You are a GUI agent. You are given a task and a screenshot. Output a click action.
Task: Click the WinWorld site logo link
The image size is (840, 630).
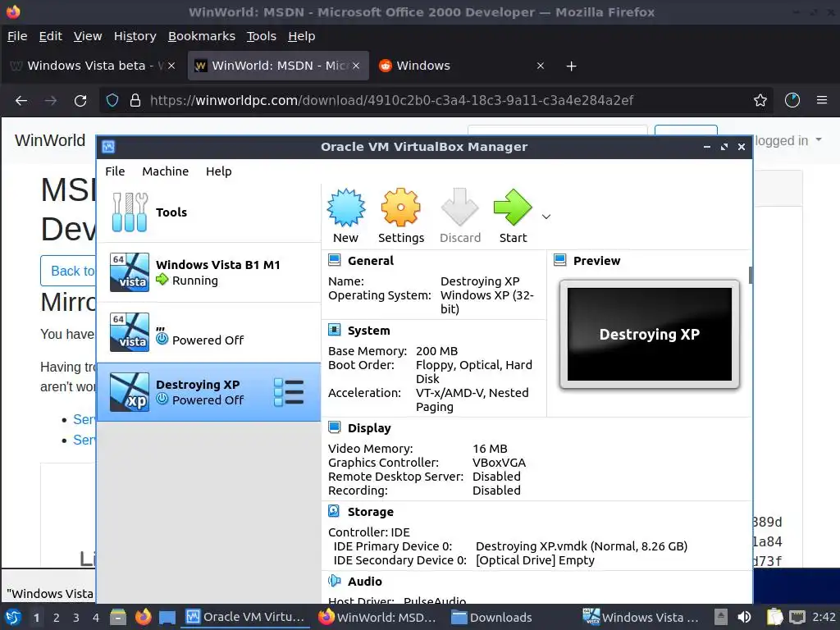click(50, 140)
